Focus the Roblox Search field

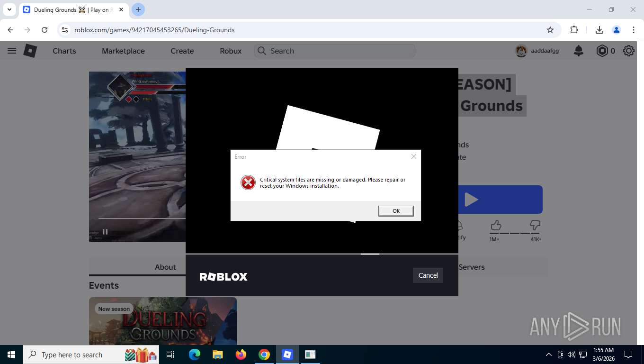[x=335, y=51]
